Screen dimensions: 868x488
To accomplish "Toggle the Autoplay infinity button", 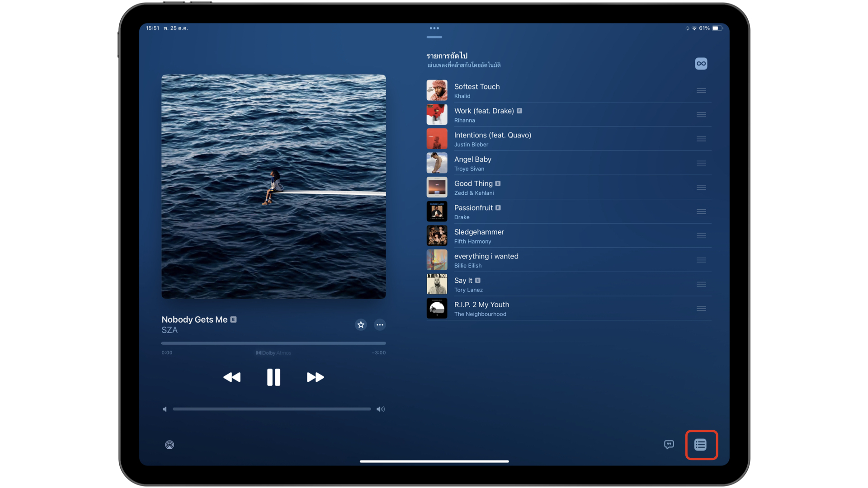I will pyautogui.click(x=701, y=64).
